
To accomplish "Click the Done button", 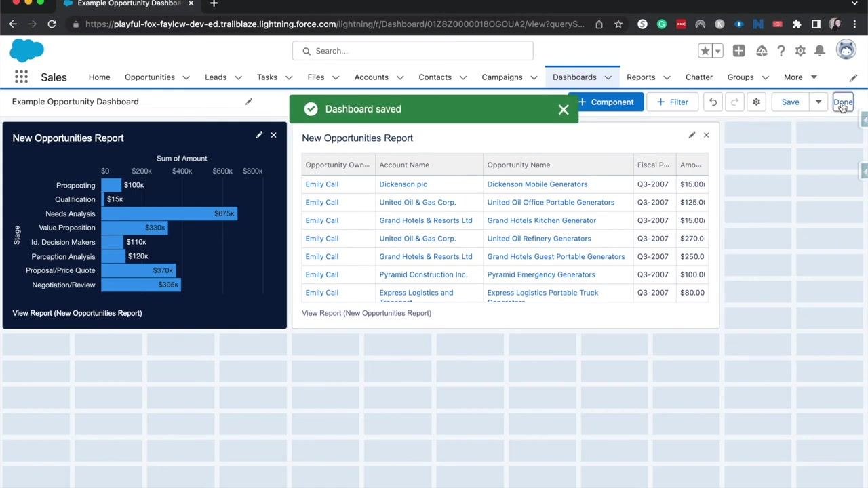I will click(x=843, y=102).
